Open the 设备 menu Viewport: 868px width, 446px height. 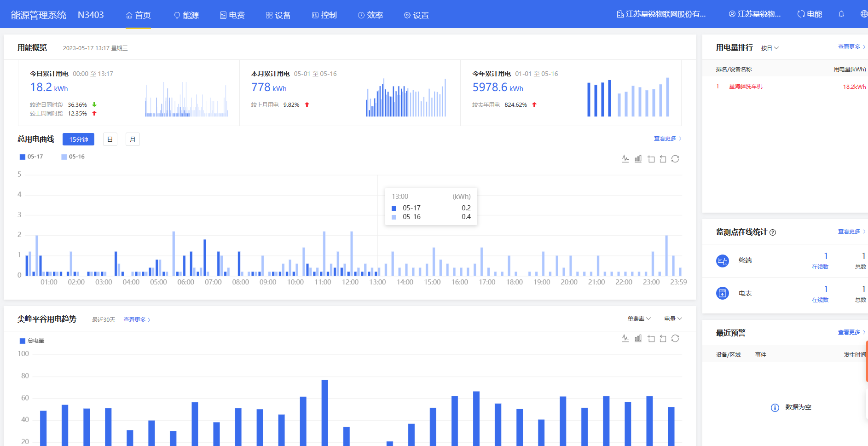(278, 15)
